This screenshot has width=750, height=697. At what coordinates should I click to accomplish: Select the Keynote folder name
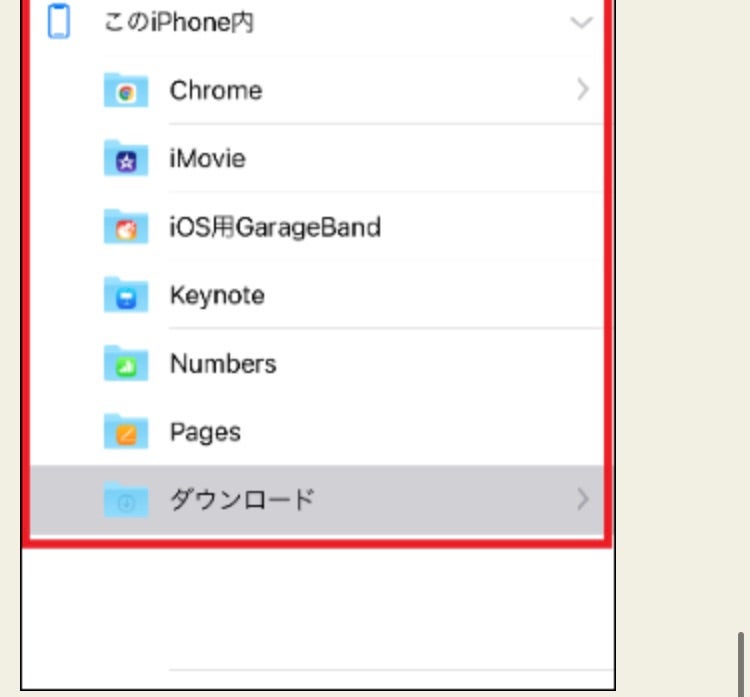click(217, 296)
